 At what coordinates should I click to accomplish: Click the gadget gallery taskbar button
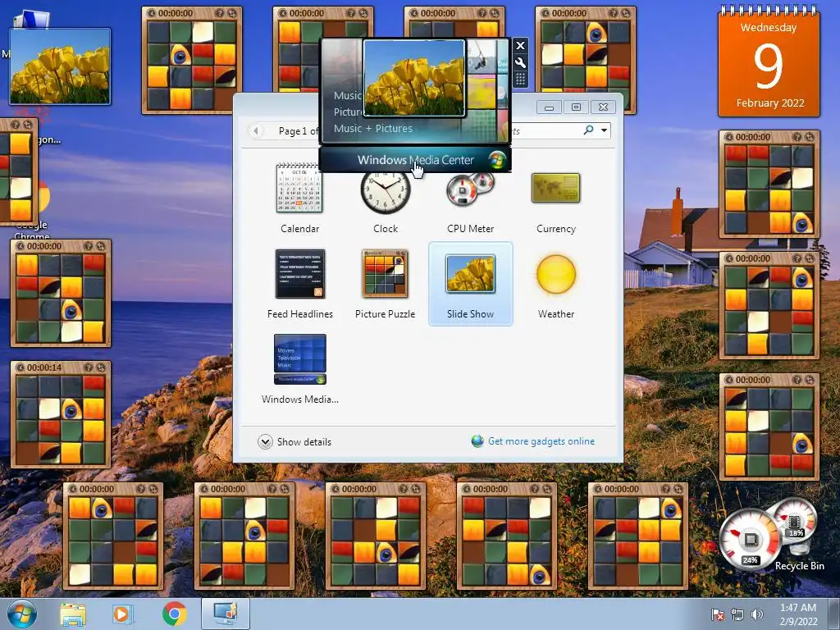[226, 614]
